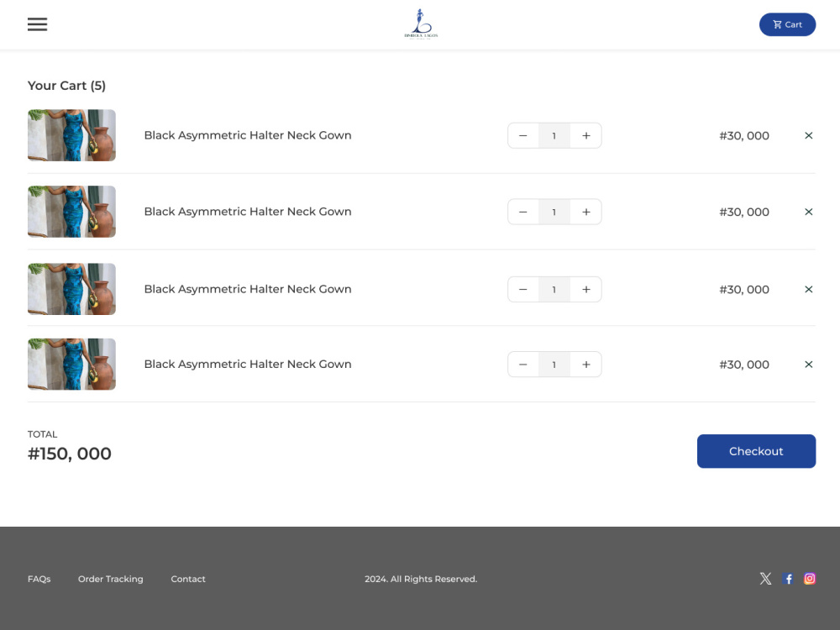Image resolution: width=840 pixels, height=630 pixels.
Task: Decrease quantity of the third cart item
Action: [522, 289]
